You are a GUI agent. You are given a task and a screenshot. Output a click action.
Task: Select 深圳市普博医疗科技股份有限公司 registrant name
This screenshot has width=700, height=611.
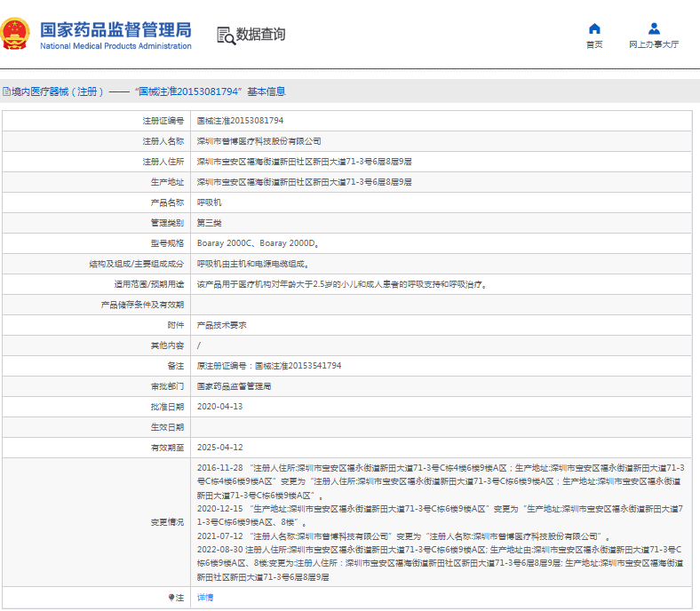(x=259, y=141)
